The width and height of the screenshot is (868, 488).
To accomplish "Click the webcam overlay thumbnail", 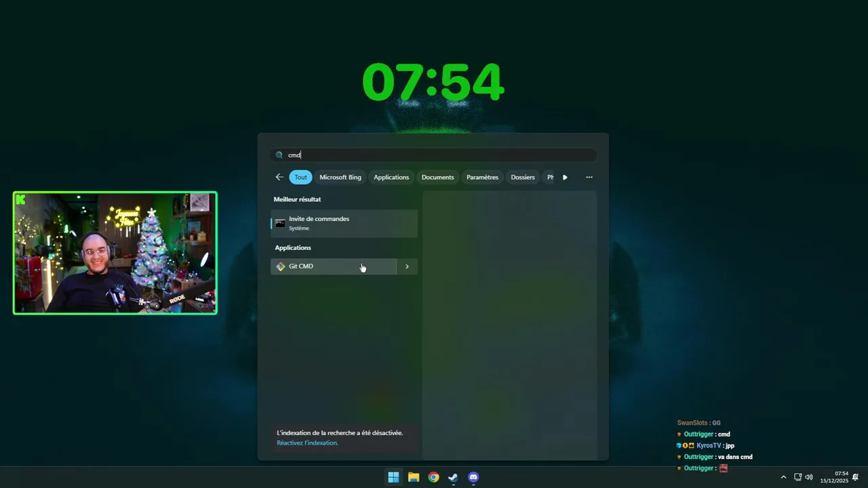I will point(115,253).
